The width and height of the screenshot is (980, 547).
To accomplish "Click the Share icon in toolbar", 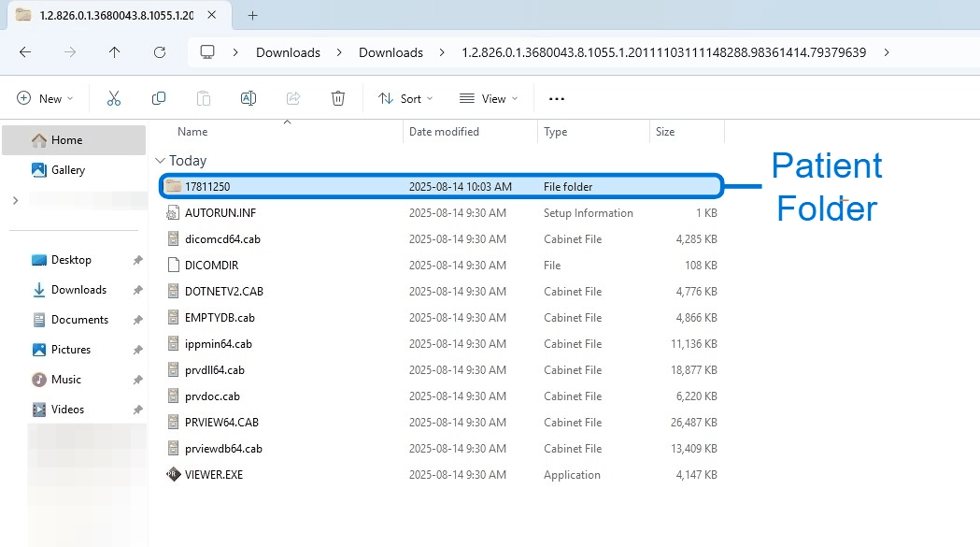I will (293, 98).
